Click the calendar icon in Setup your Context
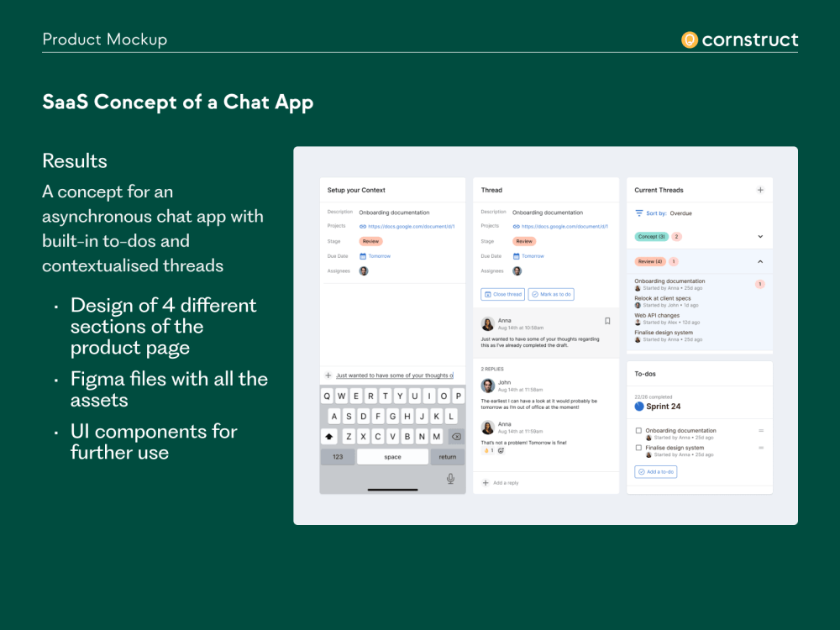 [x=363, y=256]
